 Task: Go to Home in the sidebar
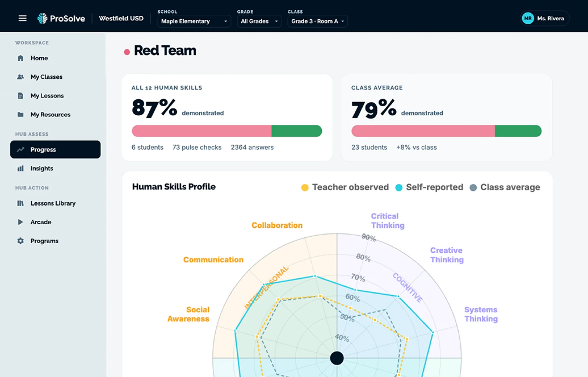pyautogui.click(x=55, y=58)
